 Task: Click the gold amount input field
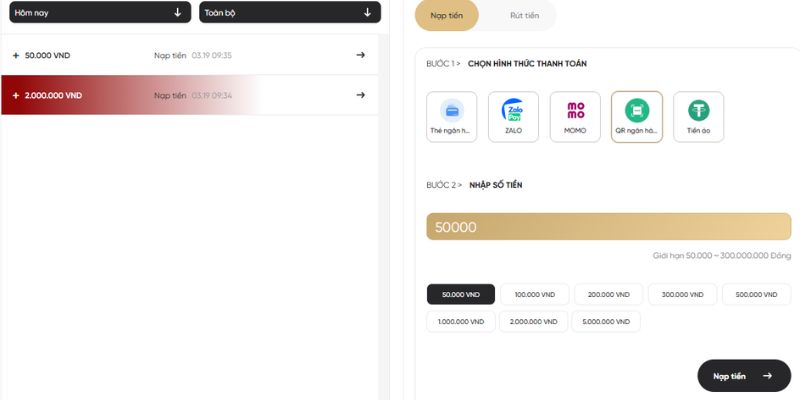(x=608, y=227)
